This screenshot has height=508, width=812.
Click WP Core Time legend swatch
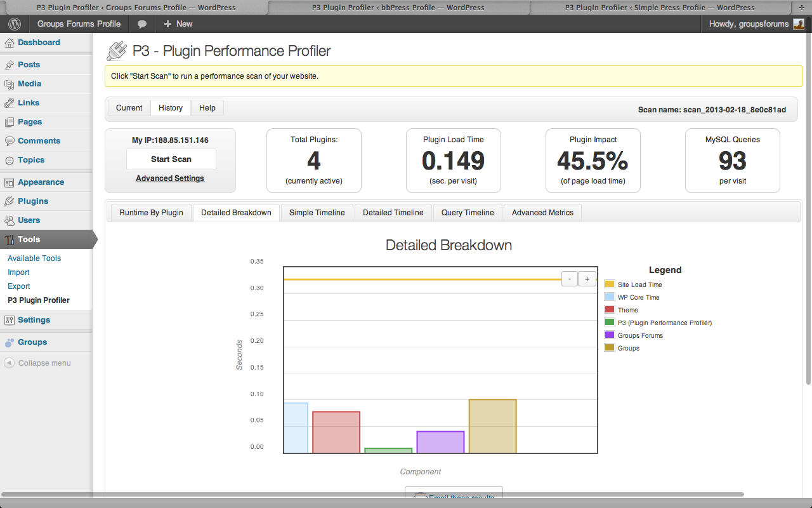(x=610, y=297)
